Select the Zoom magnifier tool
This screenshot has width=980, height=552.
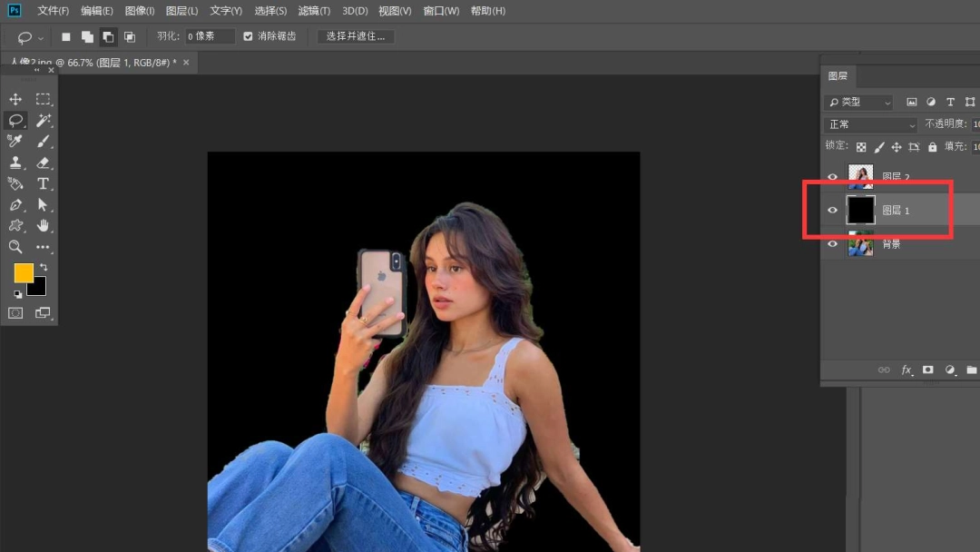(15, 247)
